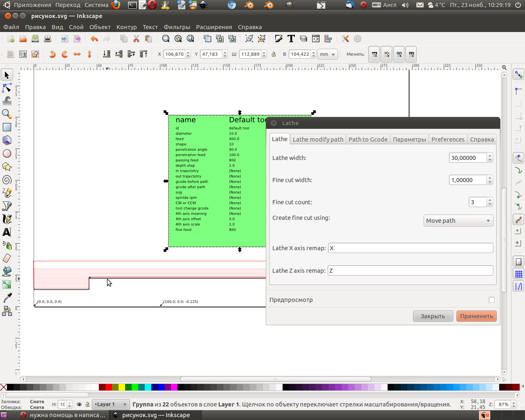The image size is (525, 420).
Task: Select the Node editing tool
Action: [x=7, y=88]
